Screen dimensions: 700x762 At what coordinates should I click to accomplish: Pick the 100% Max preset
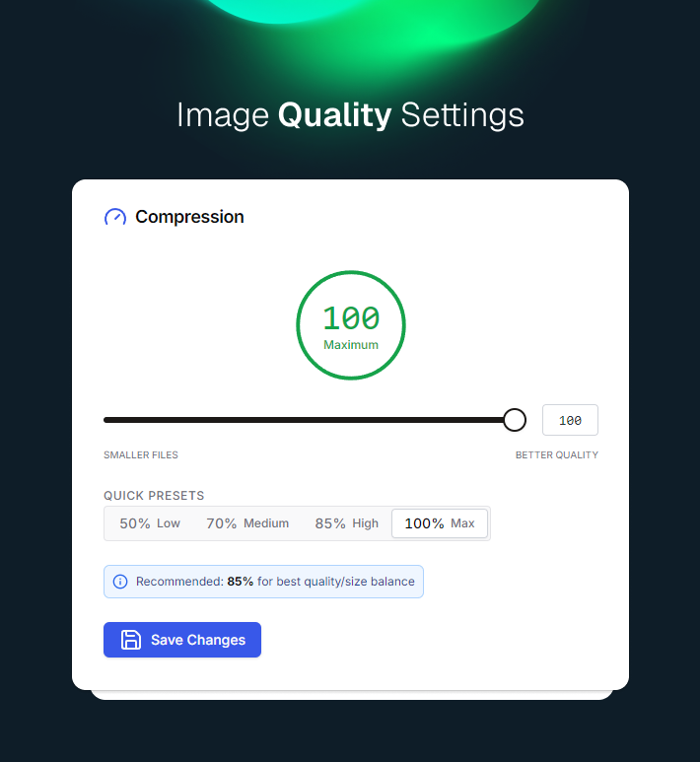[440, 523]
